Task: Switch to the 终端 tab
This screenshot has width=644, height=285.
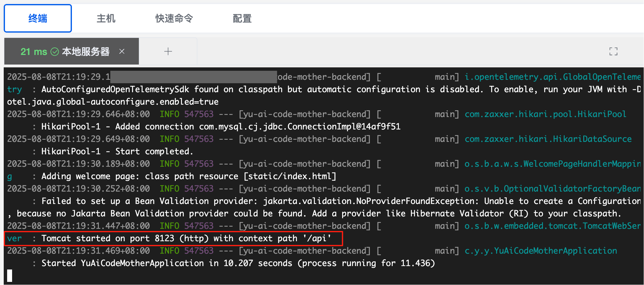Action: point(38,19)
